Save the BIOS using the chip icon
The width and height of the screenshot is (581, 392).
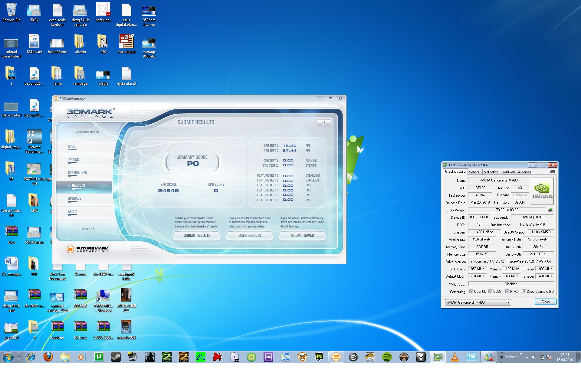click(x=550, y=210)
